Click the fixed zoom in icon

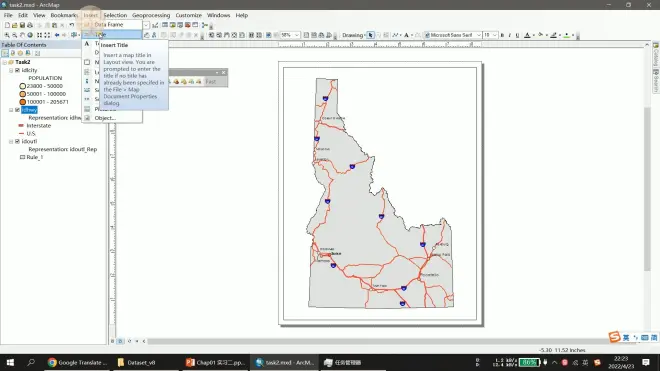click(39, 35)
